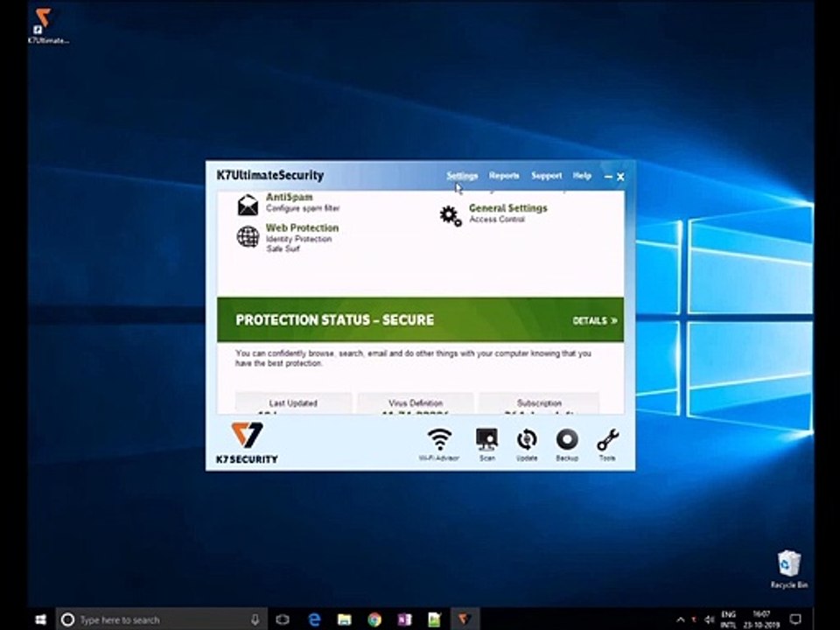The image size is (840, 630).
Task: Click the taskbar clock and date
Action: pyautogui.click(x=761, y=619)
